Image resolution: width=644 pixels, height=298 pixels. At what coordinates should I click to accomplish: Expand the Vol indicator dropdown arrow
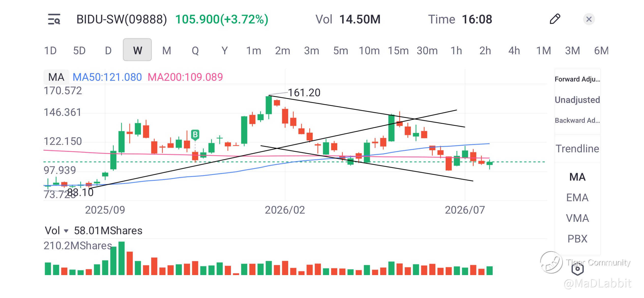coord(66,231)
